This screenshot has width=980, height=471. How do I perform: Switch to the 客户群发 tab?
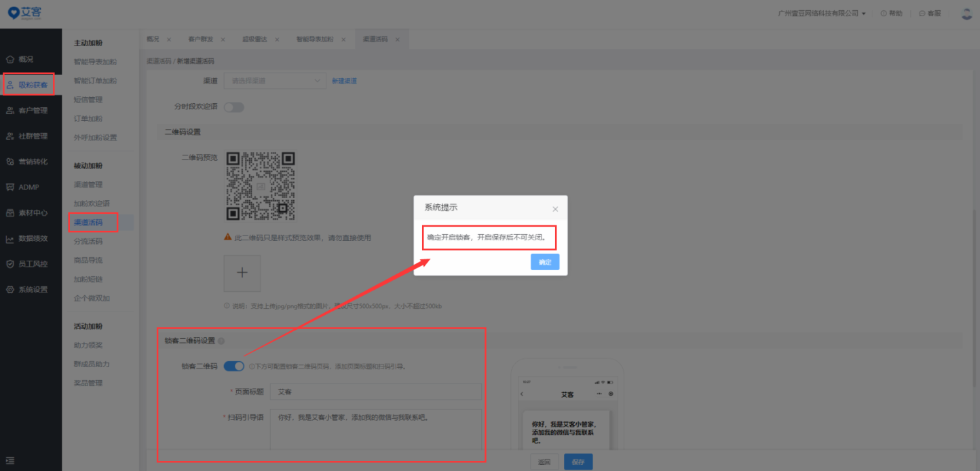coord(200,39)
